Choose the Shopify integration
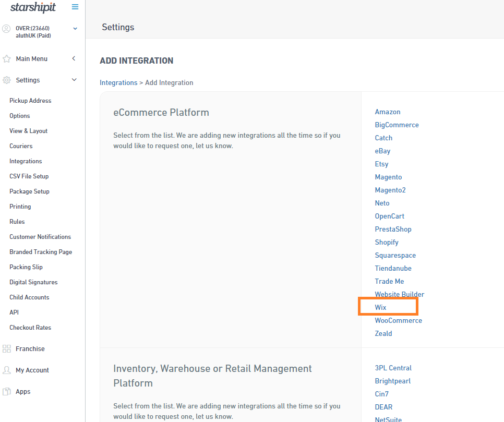Image resolution: width=504 pixels, height=422 pixels. tap(387, 242)
